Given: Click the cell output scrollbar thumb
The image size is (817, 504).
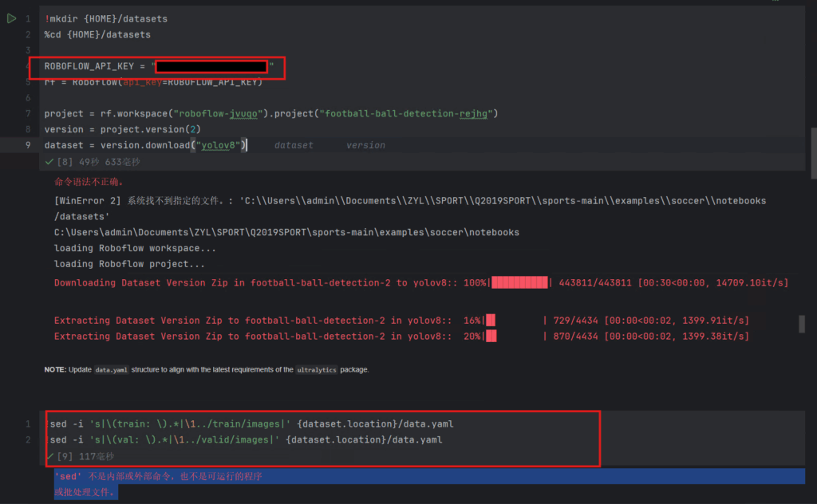Looking at the screenshot, I should [802, 323].
